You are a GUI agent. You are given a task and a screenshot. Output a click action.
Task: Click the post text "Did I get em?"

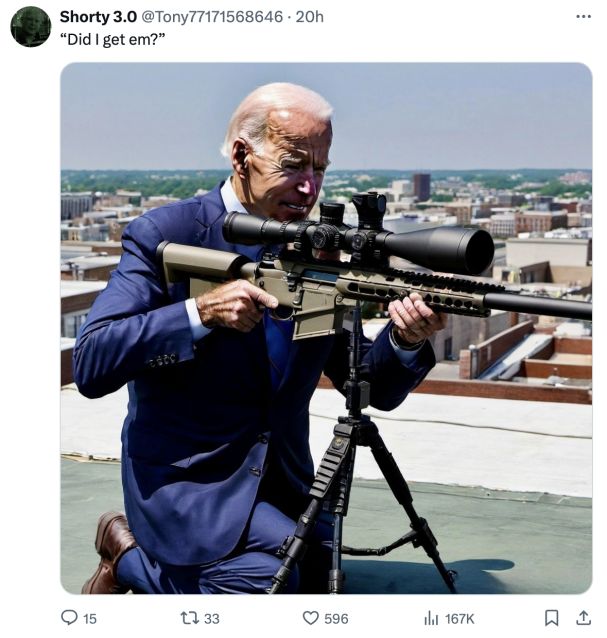pyautogui.click(x=110, y=38)
